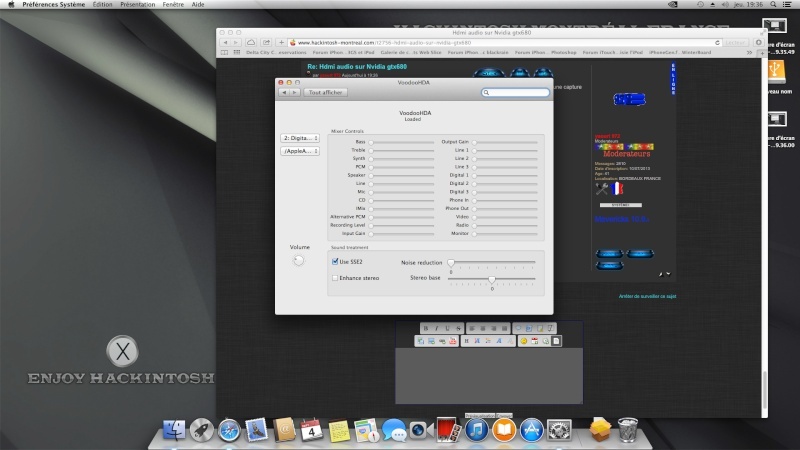Click iCloud tabs icon in Safari
The width and height of the screenshot is (800, 450).
coord(251,42)
